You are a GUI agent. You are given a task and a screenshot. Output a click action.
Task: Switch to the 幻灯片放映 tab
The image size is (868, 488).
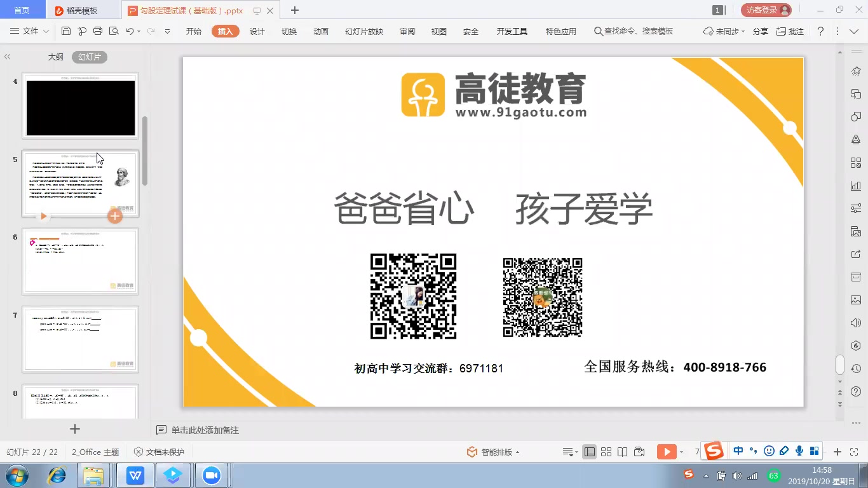364,31
